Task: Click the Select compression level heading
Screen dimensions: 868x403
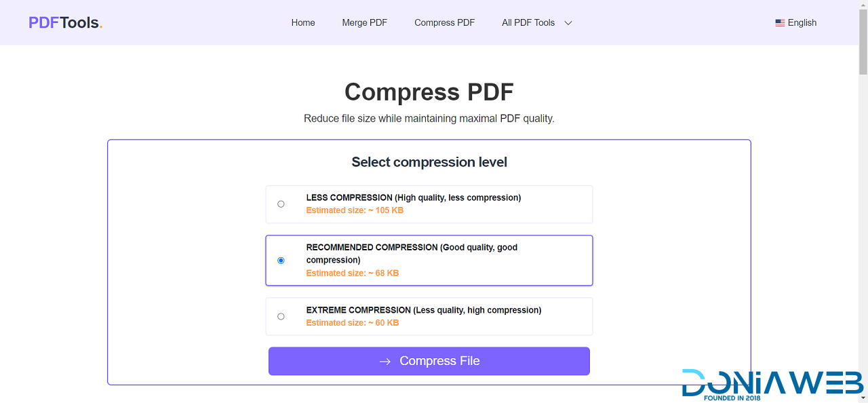Action: click(x=429, y=162)
